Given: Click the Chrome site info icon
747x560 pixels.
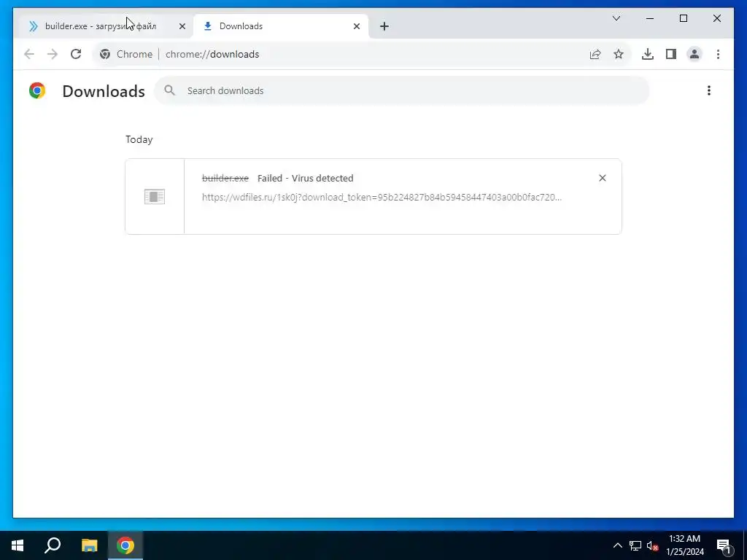Looking at the screenshot, I should click(105, 54).
